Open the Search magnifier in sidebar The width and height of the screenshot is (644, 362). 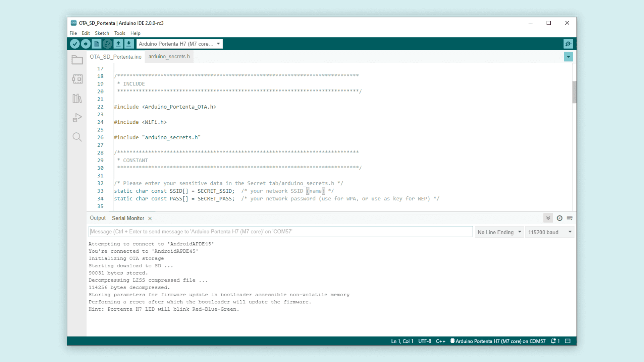(77, 137)
